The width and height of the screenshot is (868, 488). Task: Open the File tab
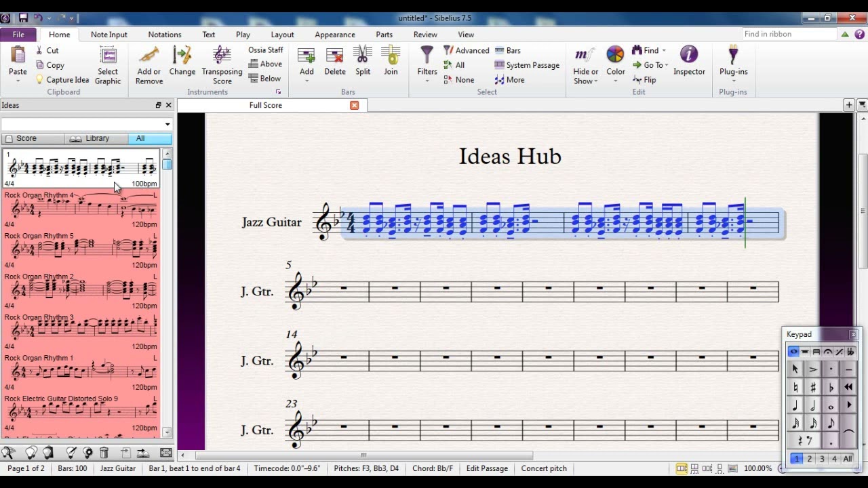[18, 35]
